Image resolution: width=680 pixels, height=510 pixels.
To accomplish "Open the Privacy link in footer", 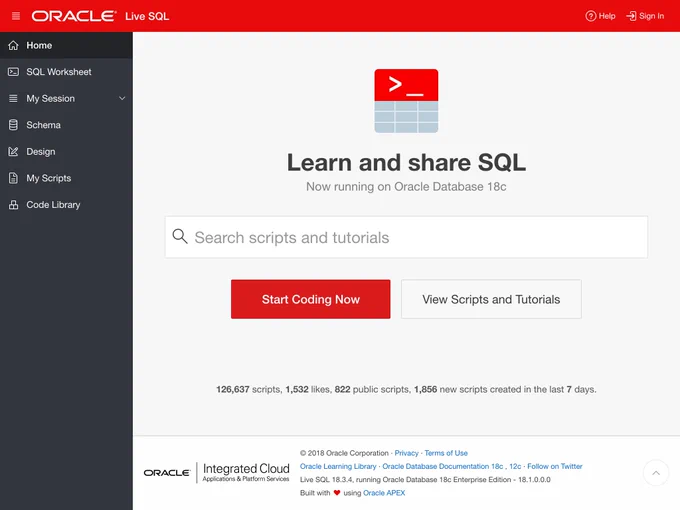I will coord(406,453).
